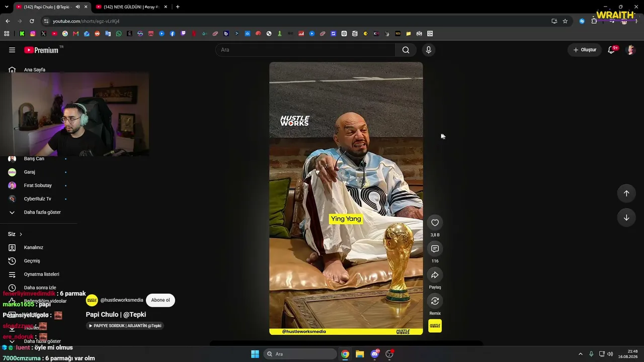Viewport: 644px width, 362px height.
Task: Open the Shazam extension icon
Action: click(x=582, y=21)
